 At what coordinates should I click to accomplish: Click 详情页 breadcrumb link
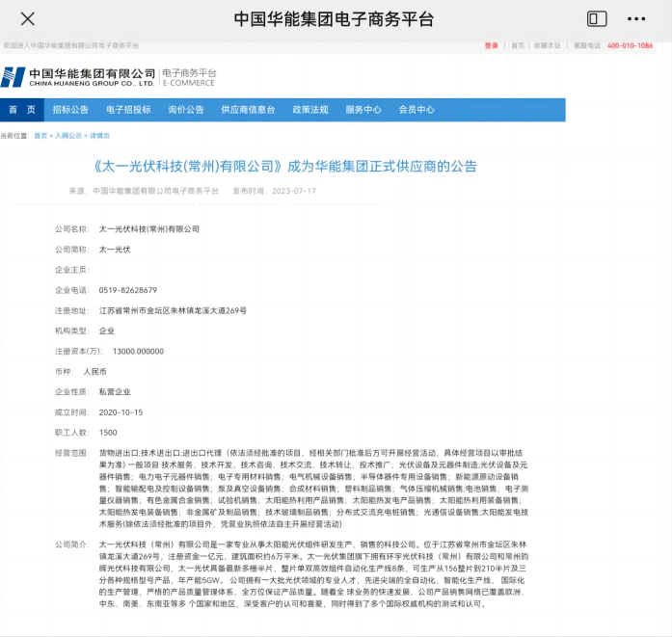coord(100,136)
